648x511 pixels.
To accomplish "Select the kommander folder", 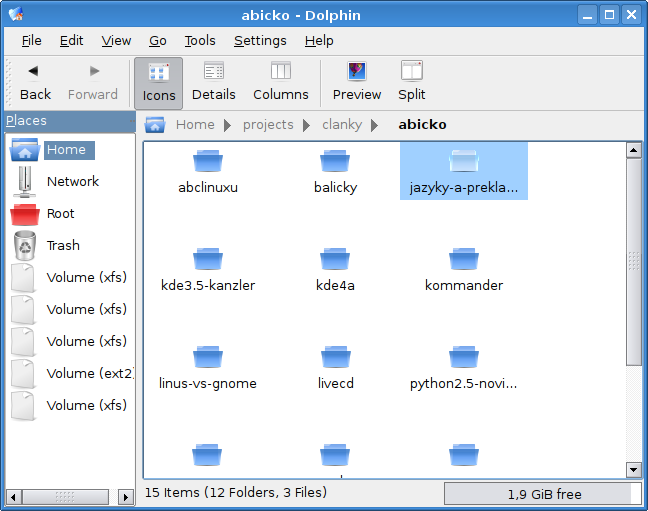I will [x=464, y=270].
